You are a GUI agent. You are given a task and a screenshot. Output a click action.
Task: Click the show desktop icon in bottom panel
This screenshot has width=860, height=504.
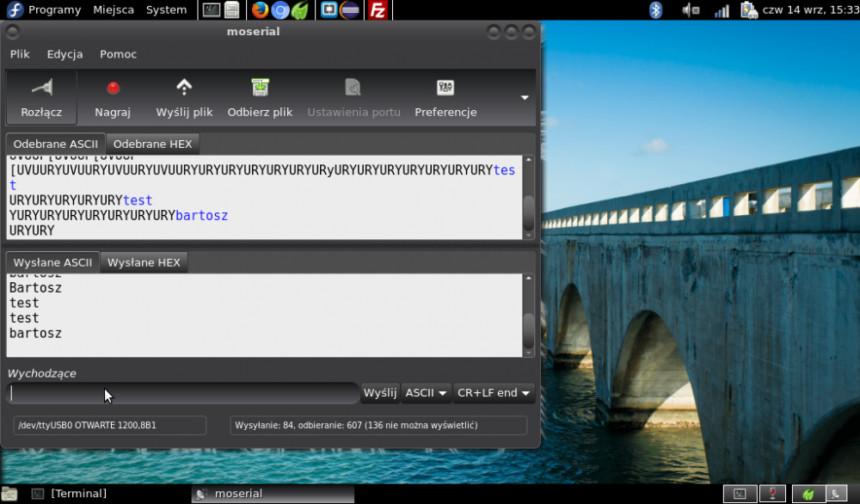(x=9, y=494)
